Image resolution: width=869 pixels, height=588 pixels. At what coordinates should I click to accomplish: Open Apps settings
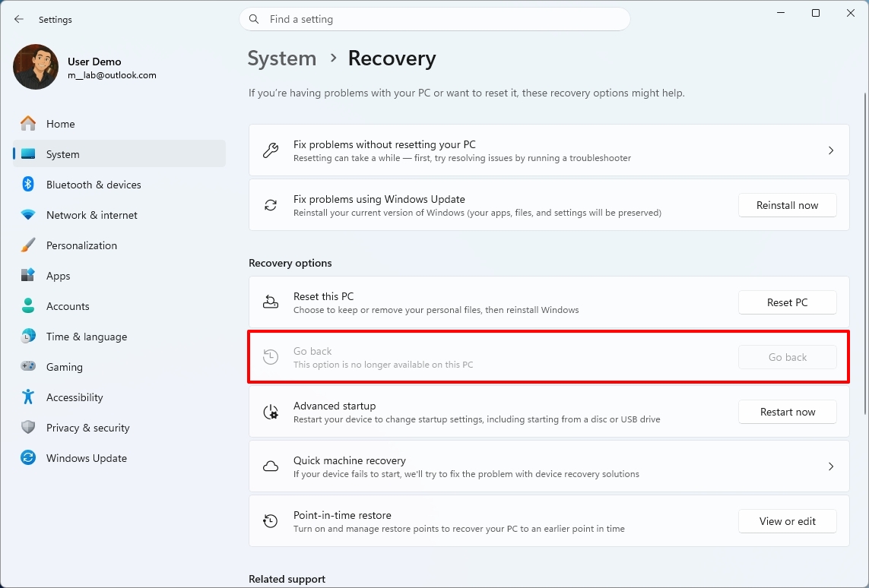pyautogui.click(x=119, y=275)
